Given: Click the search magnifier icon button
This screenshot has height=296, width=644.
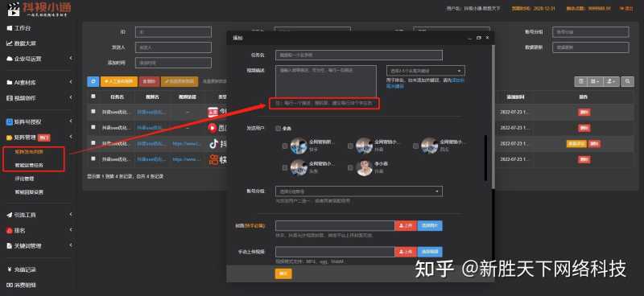Looking at the screenshot, I should [x=627, y=82].
